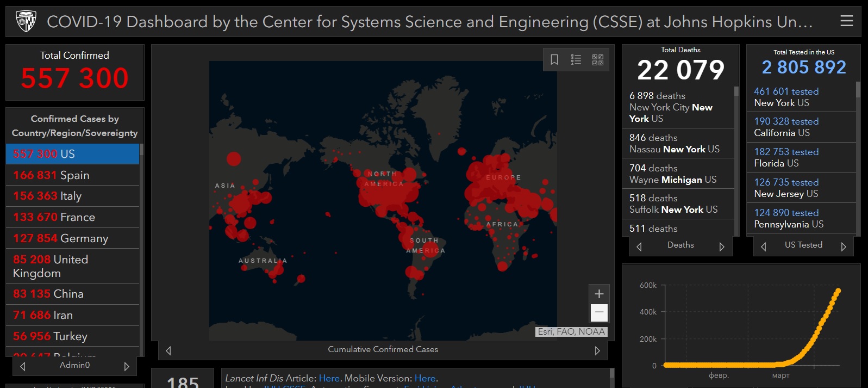Click the Esri, FAO, NOAA attribution
The height and width of the screenshot is (388, 868).
click(571, 331)
